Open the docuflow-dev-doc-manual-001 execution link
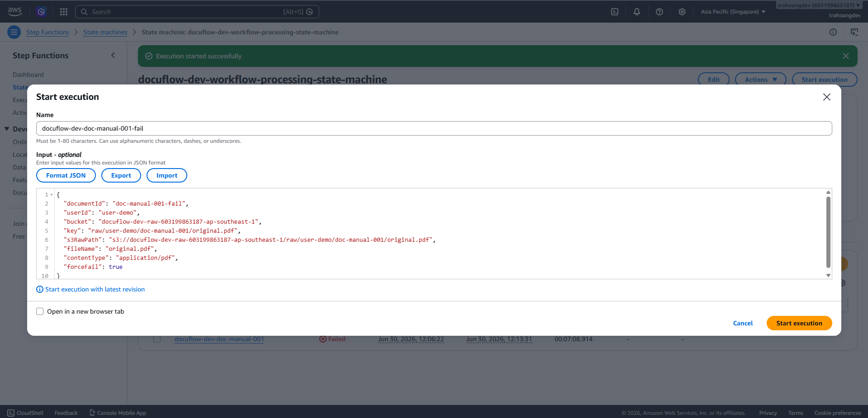This screenshot has width=868, height=418. pos(219,339)
